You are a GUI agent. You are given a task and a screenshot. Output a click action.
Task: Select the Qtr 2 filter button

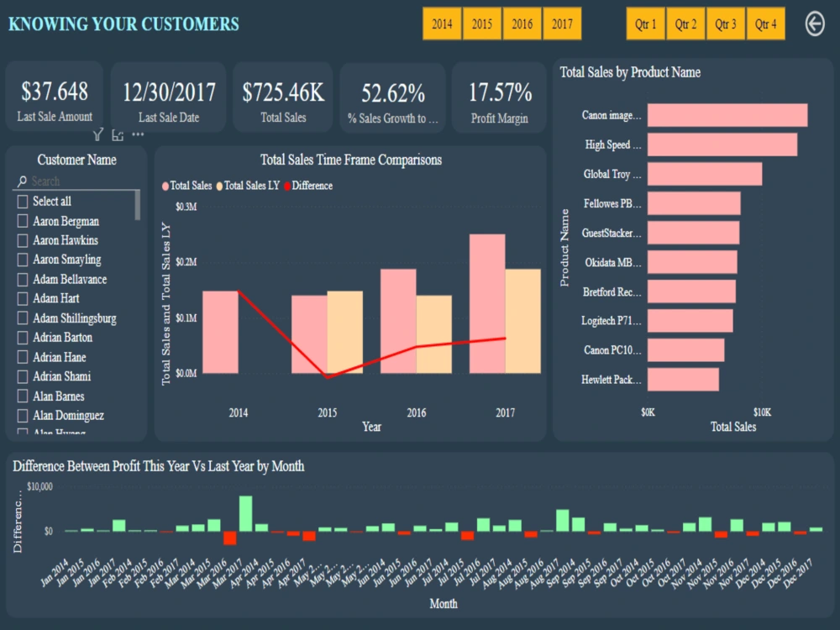click(685, 24)
